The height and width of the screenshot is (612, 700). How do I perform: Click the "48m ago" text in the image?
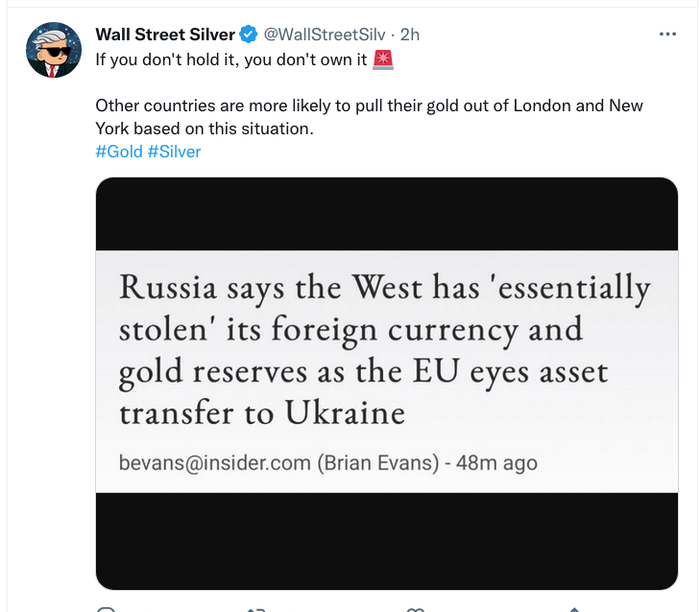(x=496, y=463)
